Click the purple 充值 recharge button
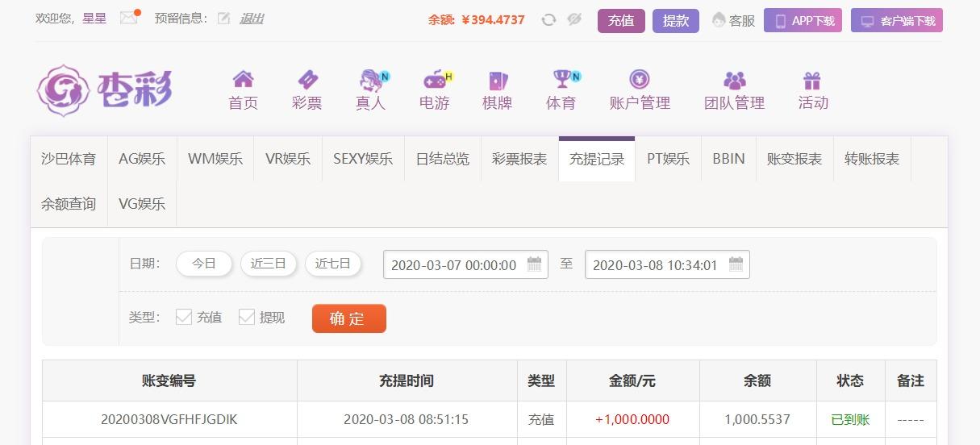The height and width of the screenshot is (445, 980). click(x=621, y=21)
